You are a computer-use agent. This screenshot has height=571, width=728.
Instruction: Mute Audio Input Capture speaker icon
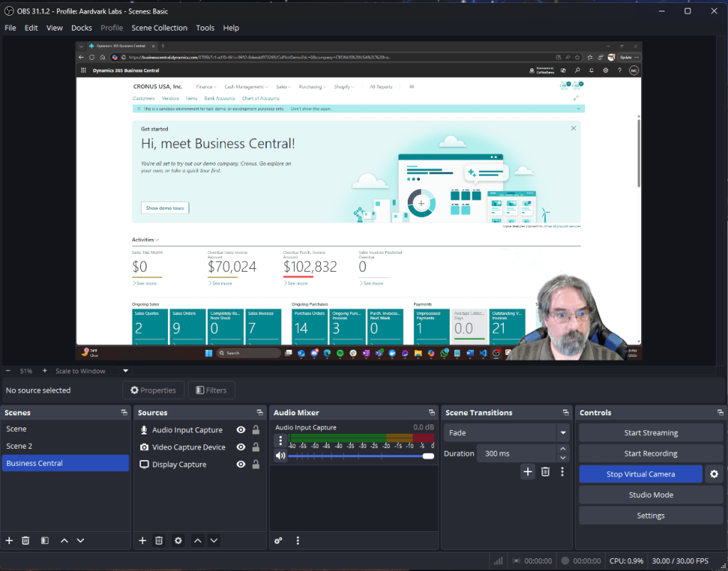coord(281,456)
